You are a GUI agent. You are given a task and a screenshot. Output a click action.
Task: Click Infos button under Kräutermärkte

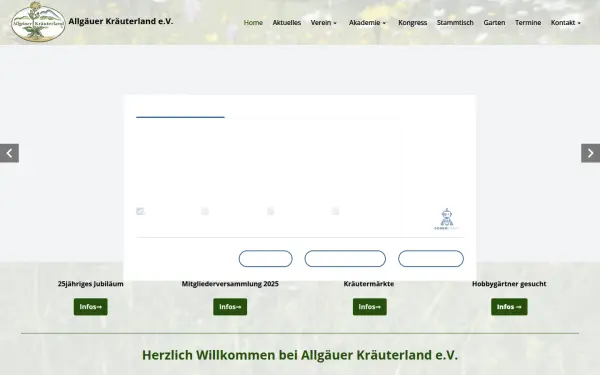tap(370, 307)
